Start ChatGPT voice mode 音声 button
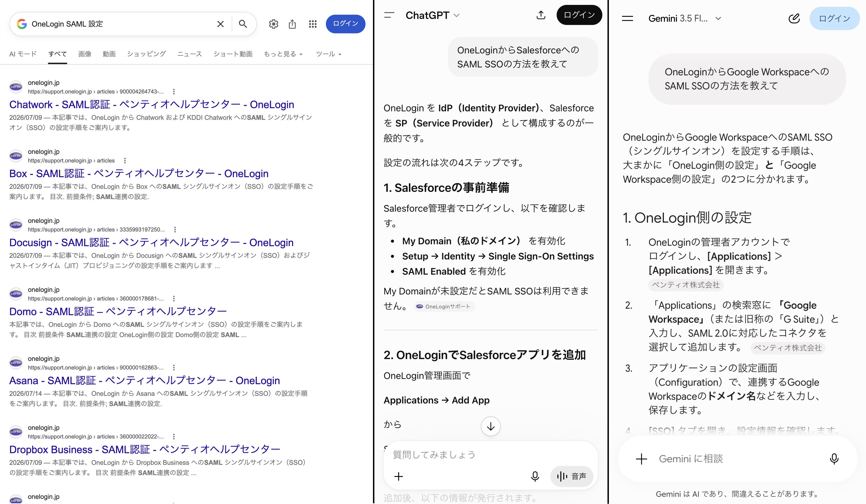The width and height of the screenshot is (866, 504). click(572, 476)
